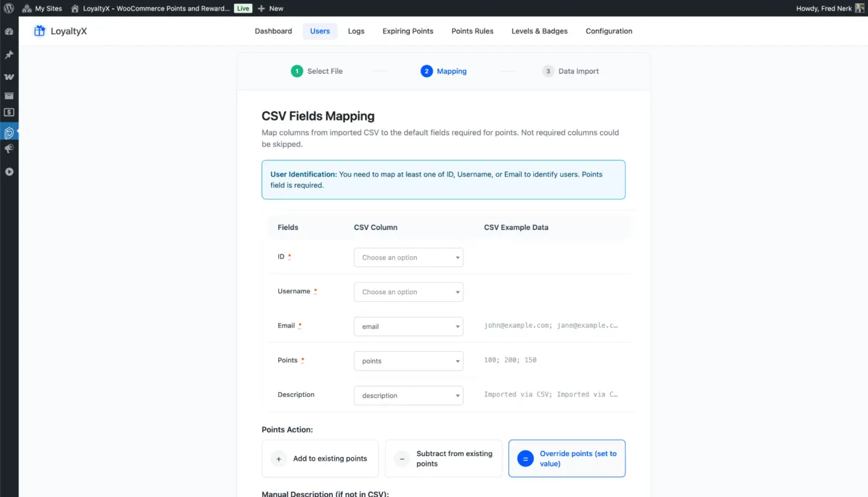Click the LoyaltyX gift logo icon
Image resolution: width=868 pixels, height=497 pixels.
[x=39, y=31]
